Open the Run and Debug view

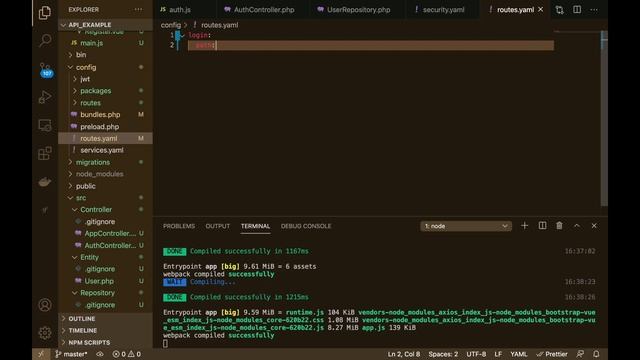click(44, 97)
